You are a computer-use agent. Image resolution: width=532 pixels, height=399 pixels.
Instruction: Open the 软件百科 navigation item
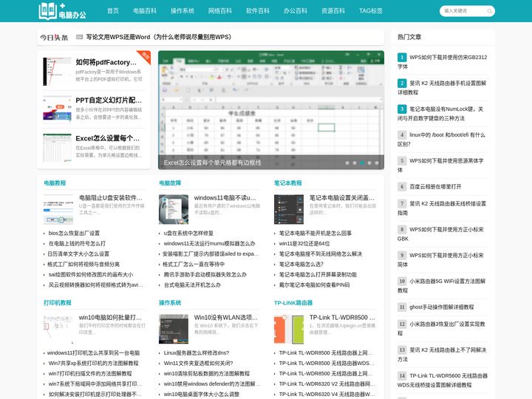click(258, 11)
